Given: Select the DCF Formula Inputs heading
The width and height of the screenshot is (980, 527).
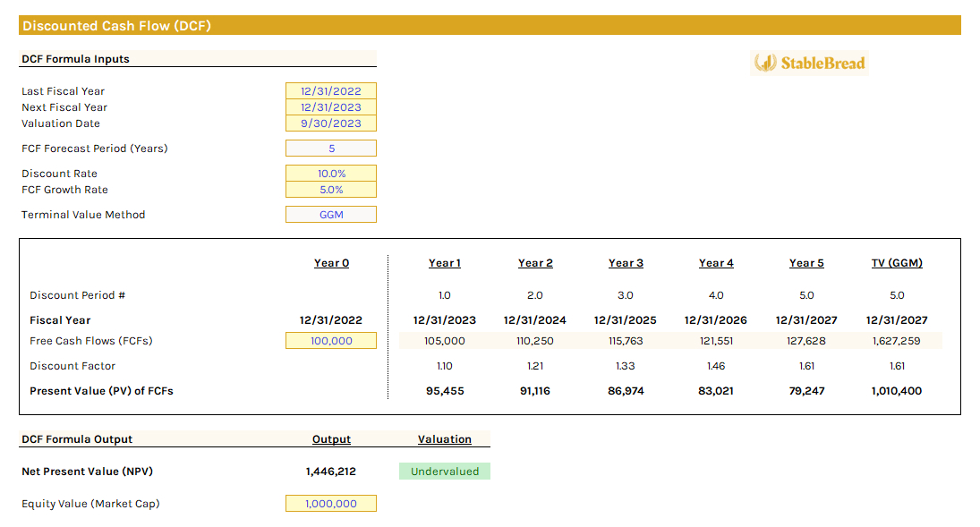Looking at the screenshot, I should (x=75, y=58).
